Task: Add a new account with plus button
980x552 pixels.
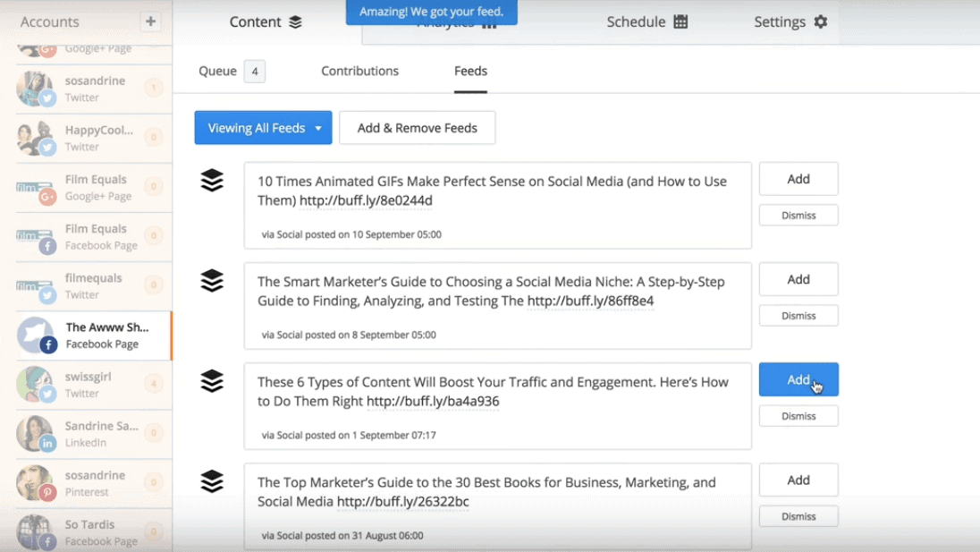Action: [150, 21]
